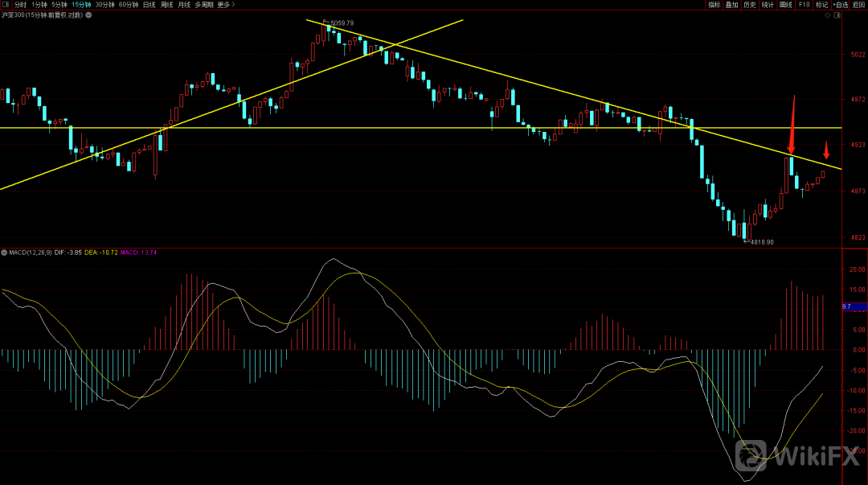The width and height of the screenshot is (868, 485).
Task: Click the 标记 mark tool
Action: [821, 5]
